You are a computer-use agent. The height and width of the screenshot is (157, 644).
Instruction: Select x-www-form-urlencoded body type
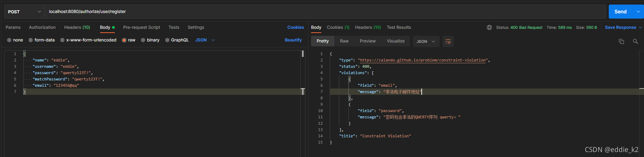(88, 40)
